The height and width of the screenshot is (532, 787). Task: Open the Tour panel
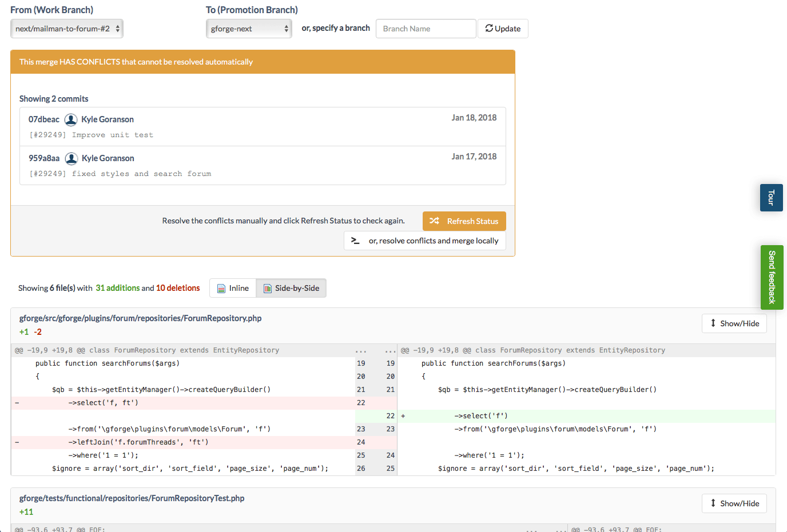point(771,197)
